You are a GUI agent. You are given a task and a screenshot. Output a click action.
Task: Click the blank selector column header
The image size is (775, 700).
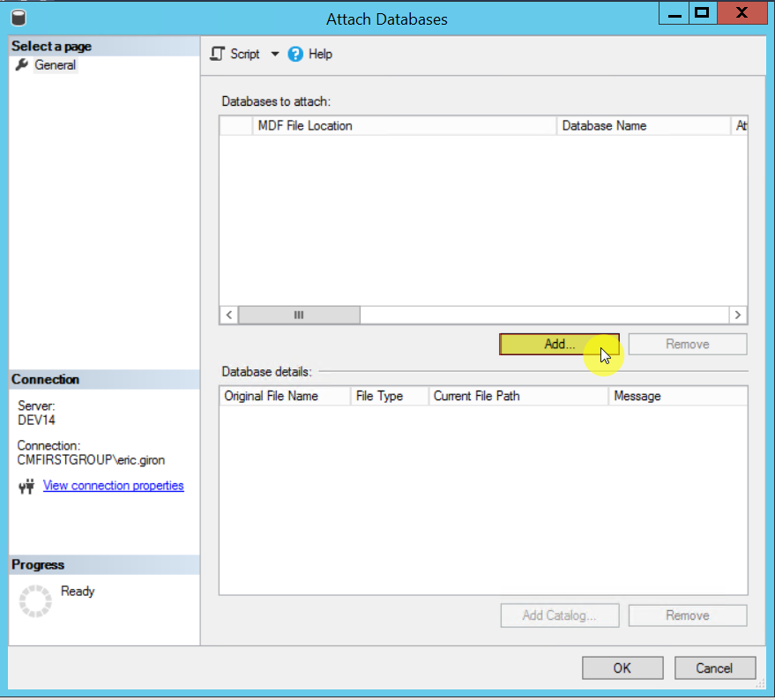click(236, 125)
